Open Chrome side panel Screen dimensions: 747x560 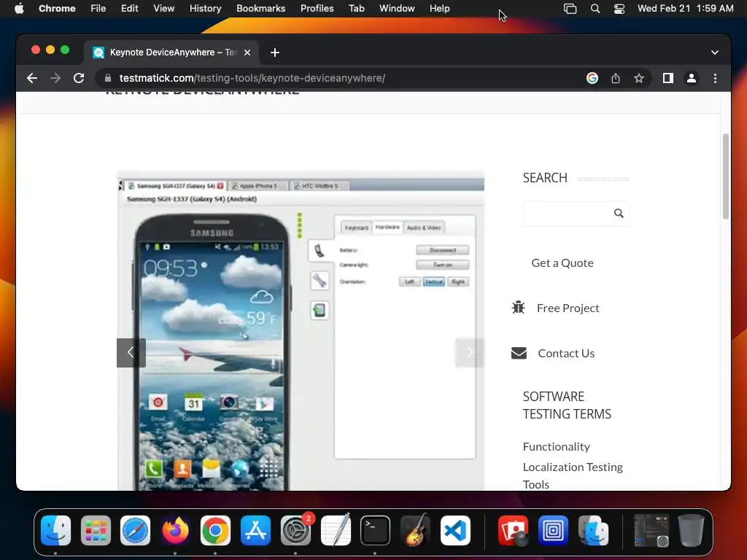(x=668, y=78)
